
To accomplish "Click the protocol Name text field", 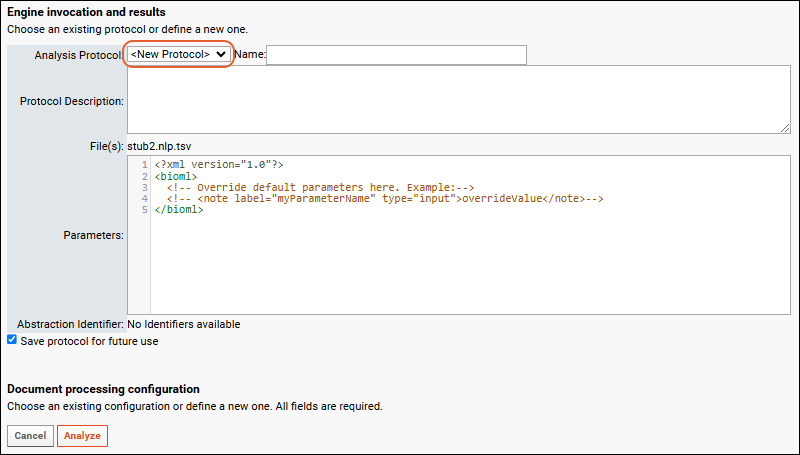I will pos(396,55).
